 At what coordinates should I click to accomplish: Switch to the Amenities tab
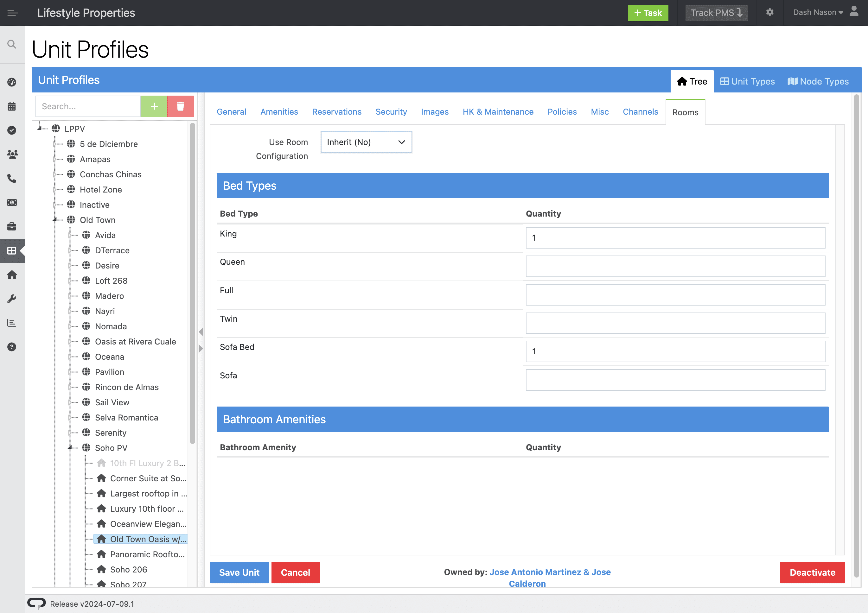279,112
